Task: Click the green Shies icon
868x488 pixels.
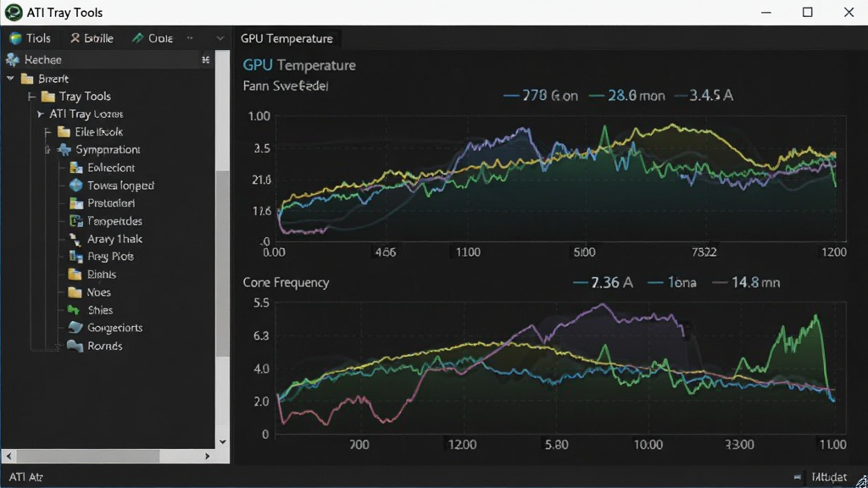Action: coord(74,310)
